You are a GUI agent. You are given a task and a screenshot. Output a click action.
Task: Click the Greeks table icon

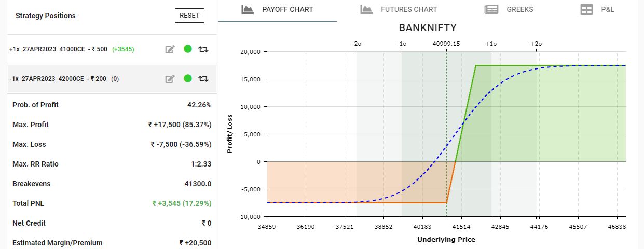[491, 9]
